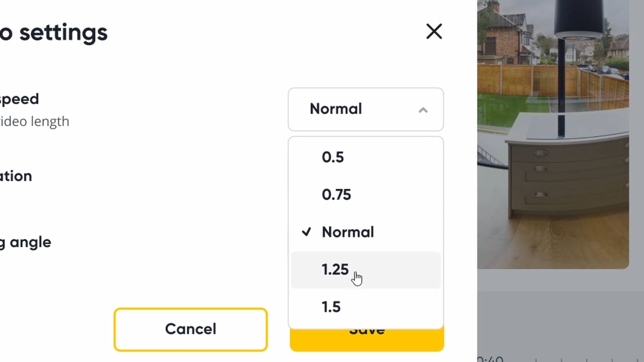The width and height of the screenshot is (644, 362).
Task: Open the Normal speed combo box
Action: [x=366, y=109]
